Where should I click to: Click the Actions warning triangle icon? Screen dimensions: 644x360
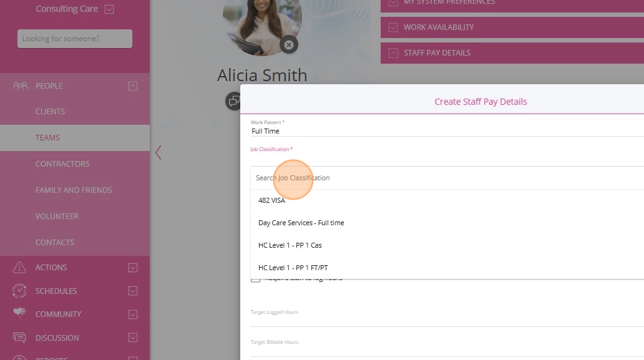click(x=19, y=267)
